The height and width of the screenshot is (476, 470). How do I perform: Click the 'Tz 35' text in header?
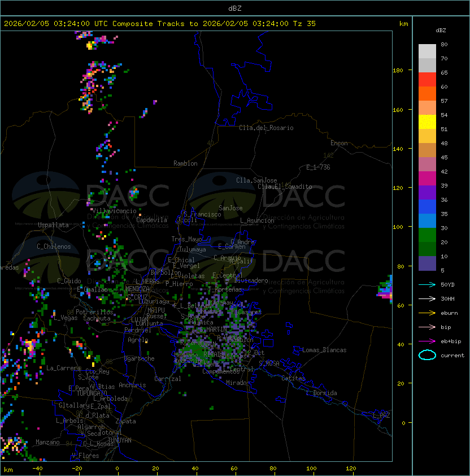click(x=304, y=24)
